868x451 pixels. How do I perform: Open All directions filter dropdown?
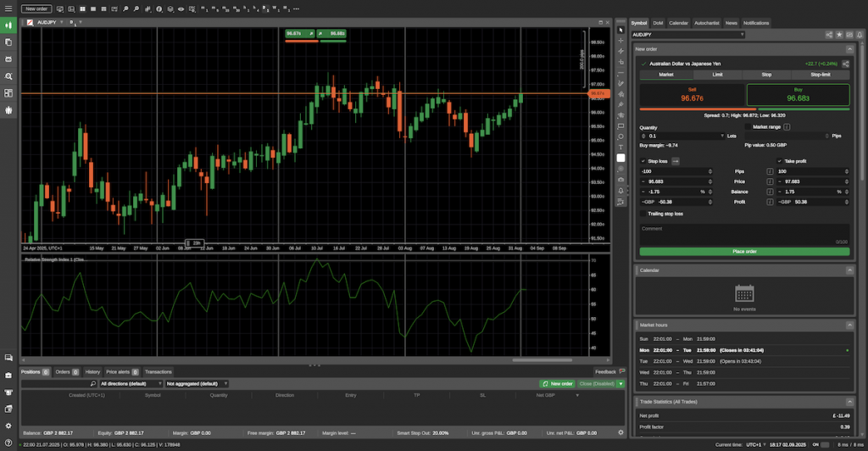(131, 383)
